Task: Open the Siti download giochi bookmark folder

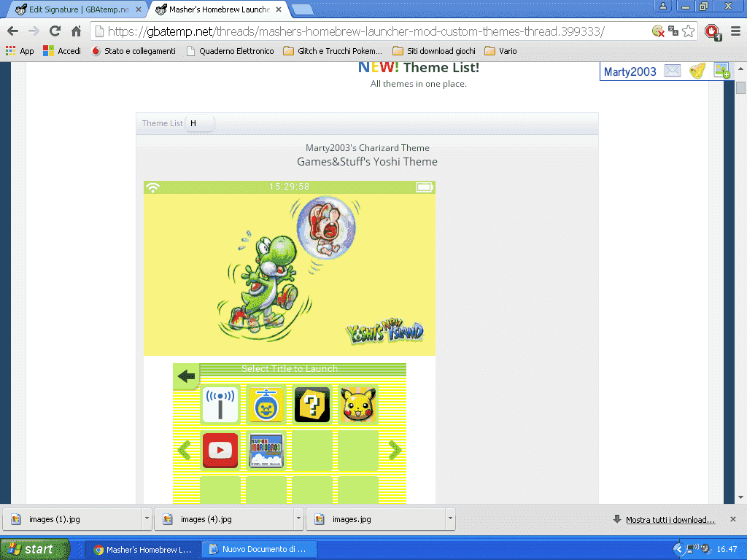Action: 433,51
